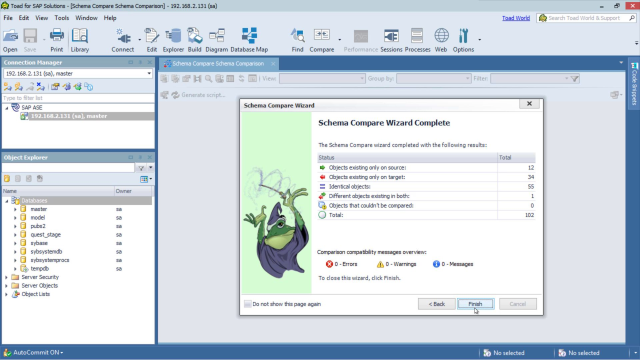Viewport: 640px width, 360px height.
Task: Open the Edit menu
Action: (x=24, y=18)
